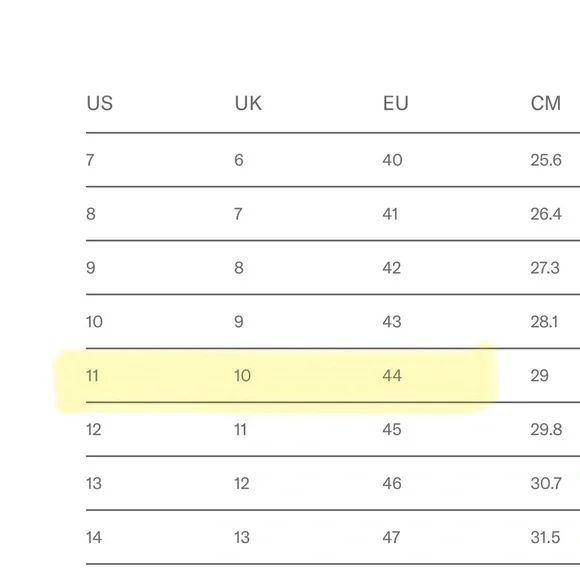Viewport: 580px width, 580px height.
Task: Select EU size 45 cell
Action: click(x=392, y=430)
